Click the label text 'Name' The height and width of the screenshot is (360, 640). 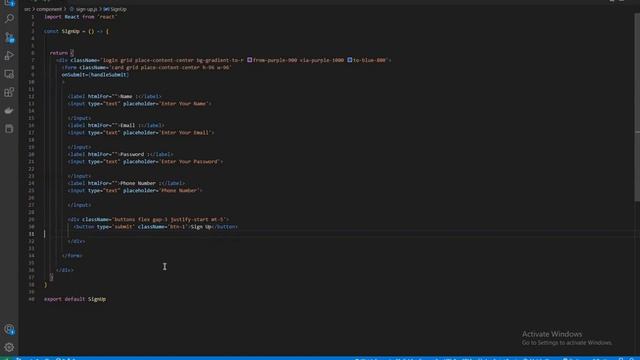[126, 96]
